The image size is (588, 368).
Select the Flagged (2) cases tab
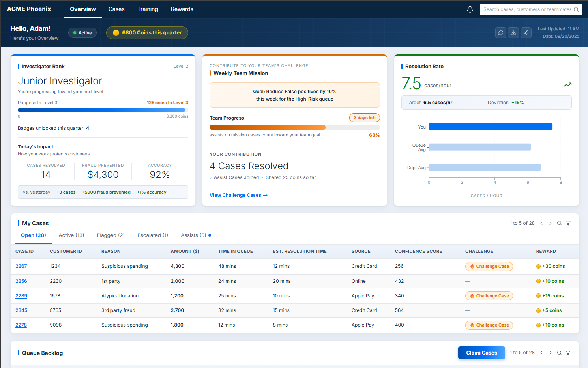(111, 235)
